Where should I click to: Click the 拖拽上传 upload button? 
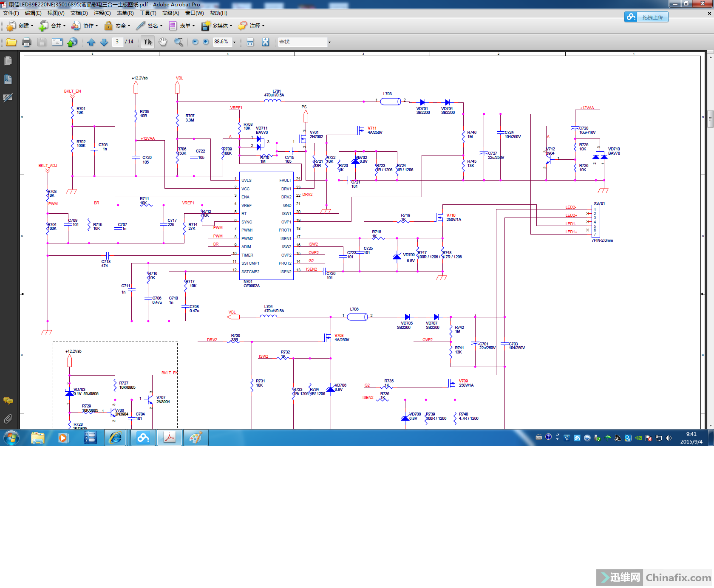coord(646,17)
